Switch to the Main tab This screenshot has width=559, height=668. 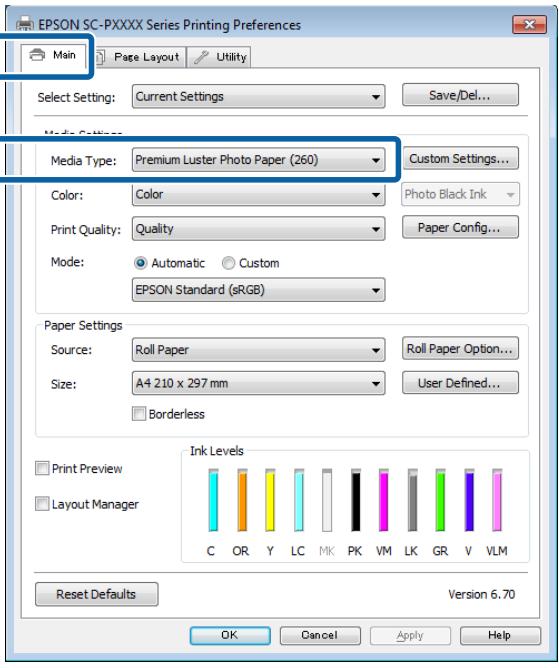[53, 55]
